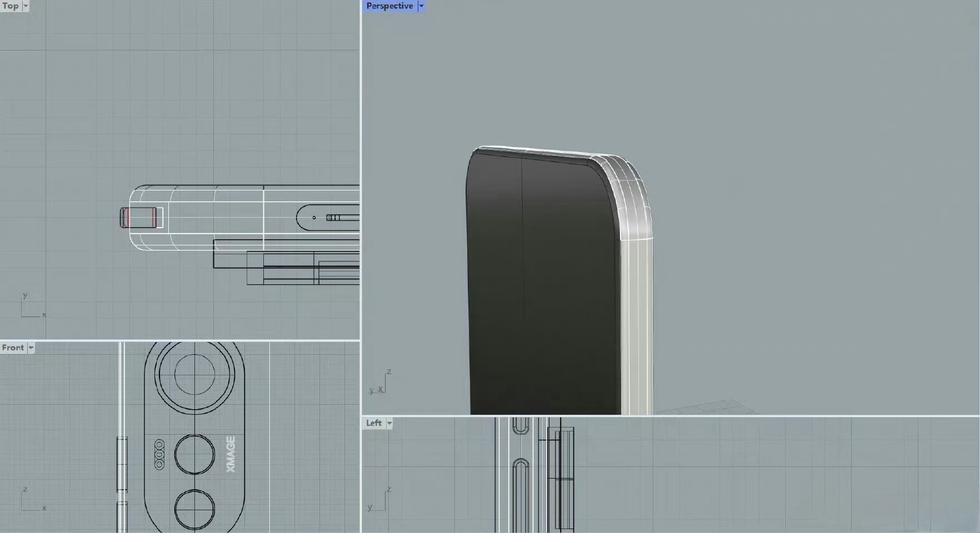Activate the Left viewport title label
Image resolution: width=980 pixels, height=533 pixels.
(x=374, y=423)
